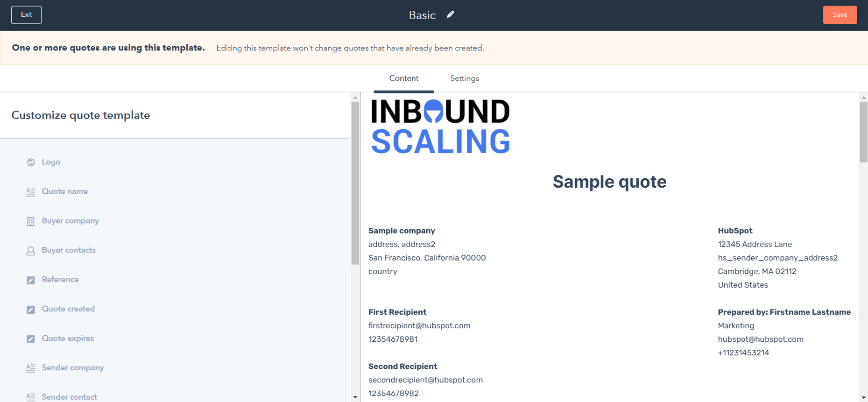Exit the quote template editor

click(27, 15)
